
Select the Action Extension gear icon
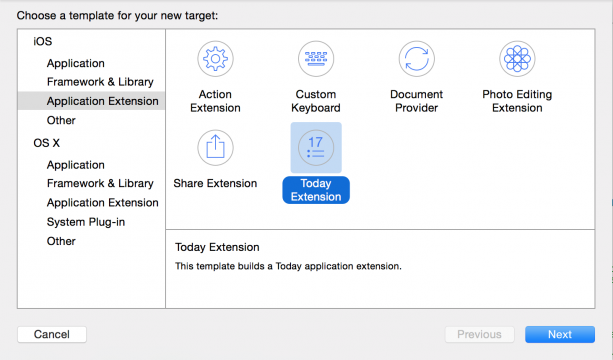pos(215,59)
